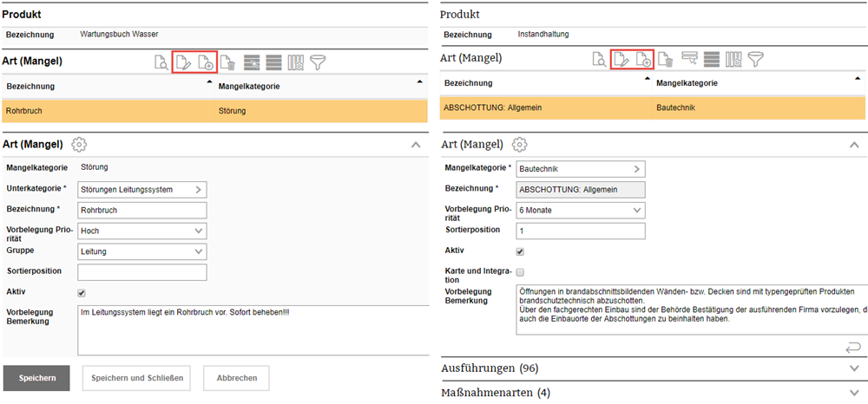Open the Vorbelegung Priorität dropdown showing Hoch
The height and width of the screenshot is (404, 868).
141,231
